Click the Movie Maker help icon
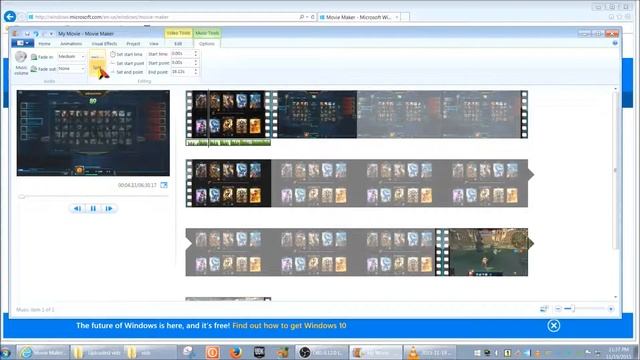The height and width of the screenshot is (360, 640). click(615, 43)
